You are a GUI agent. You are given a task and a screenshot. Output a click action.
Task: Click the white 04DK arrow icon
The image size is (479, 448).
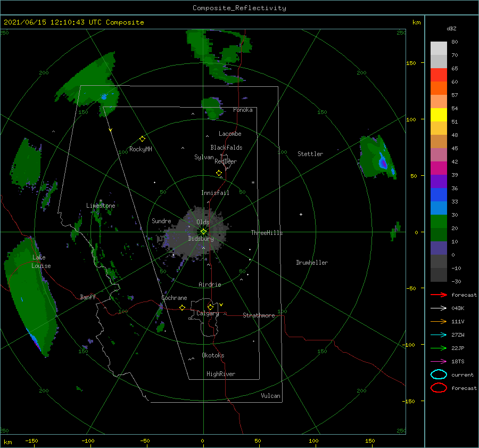[439, 308]
